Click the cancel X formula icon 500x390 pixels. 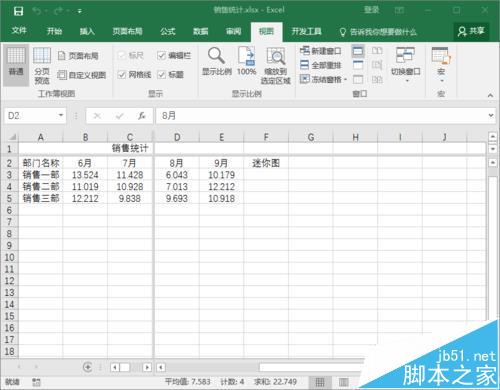(97, 116)
